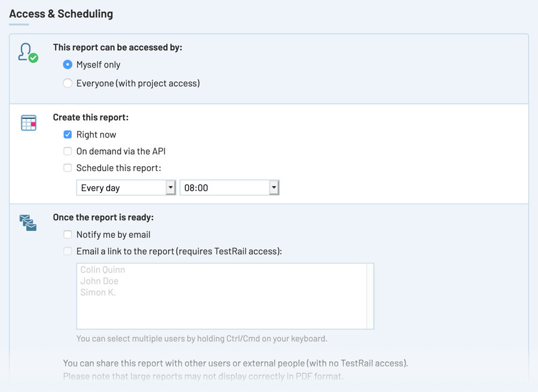Tick the Schedule this report checkbox
The height and width of the screenshot is (392, 538).
pos(68,168)
